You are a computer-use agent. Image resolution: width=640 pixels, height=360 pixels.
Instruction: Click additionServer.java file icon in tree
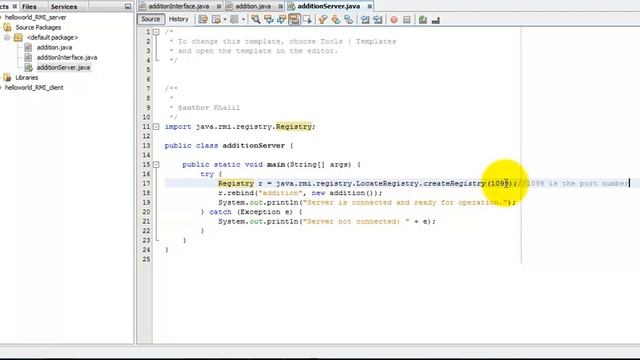coord(28,68)
